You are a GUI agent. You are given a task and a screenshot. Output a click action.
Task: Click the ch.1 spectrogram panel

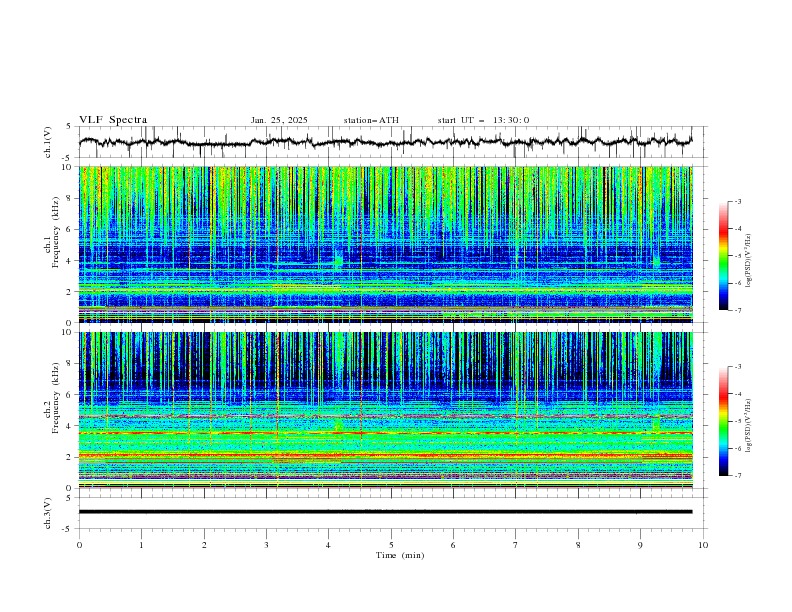(x=385, y=244)
